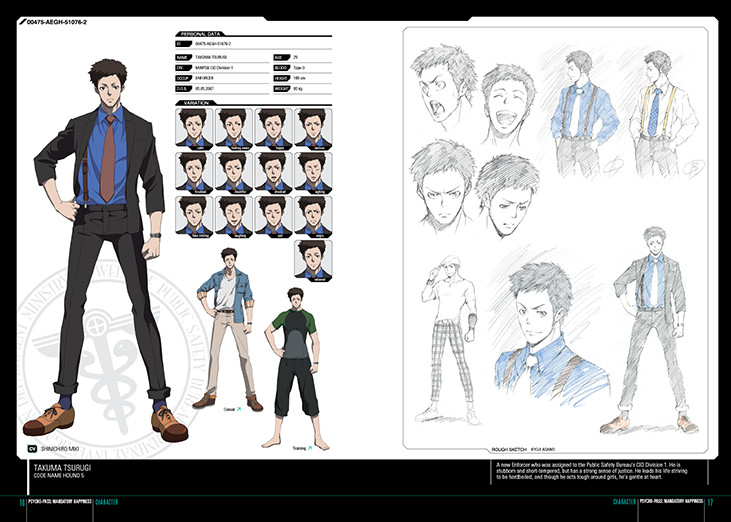
Task: Click the BLOOD field label
Action: coord(275,67)
